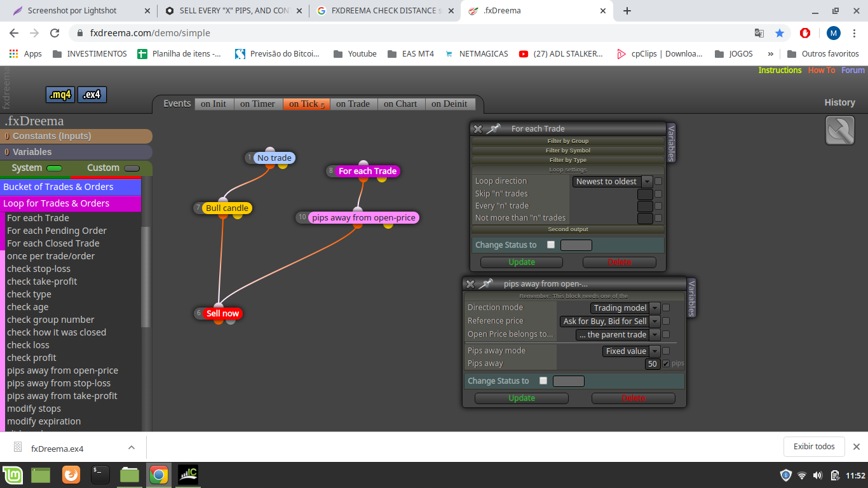
Task: Switch to the on Init tab
Action: (214, 104)
